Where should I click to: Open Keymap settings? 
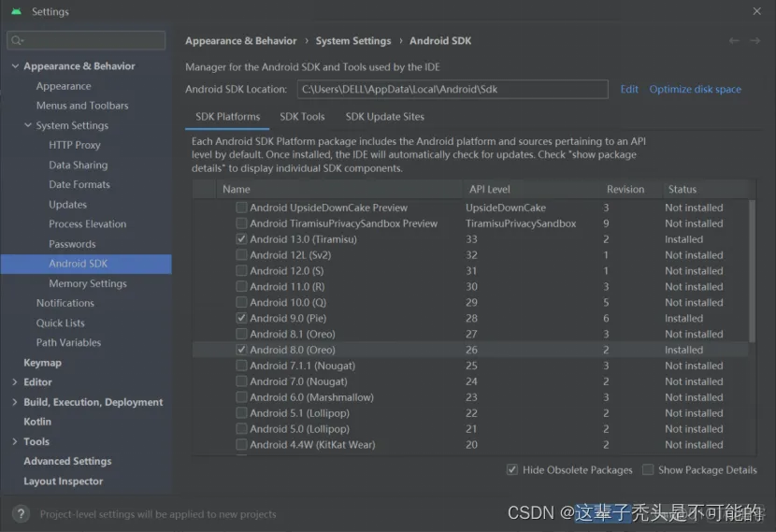click(x=43, y=363)
